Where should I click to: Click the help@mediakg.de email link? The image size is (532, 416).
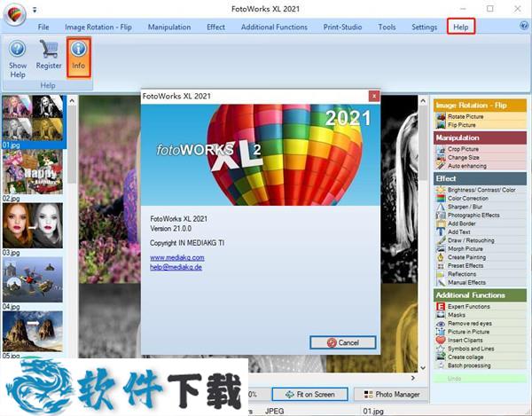pos(177,266)
